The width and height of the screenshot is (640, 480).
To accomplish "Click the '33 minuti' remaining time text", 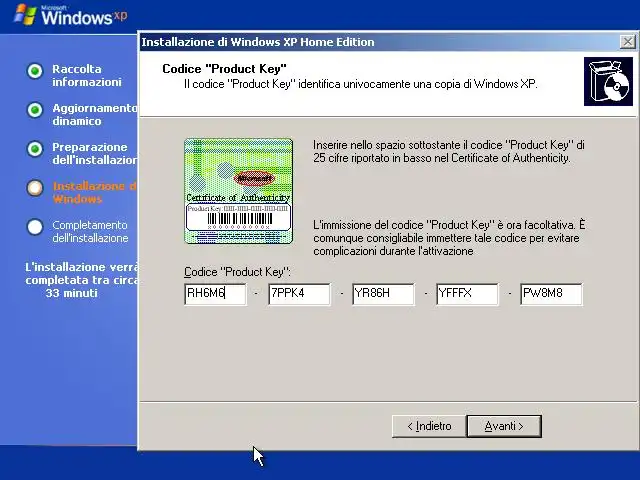I will point(71,293).
